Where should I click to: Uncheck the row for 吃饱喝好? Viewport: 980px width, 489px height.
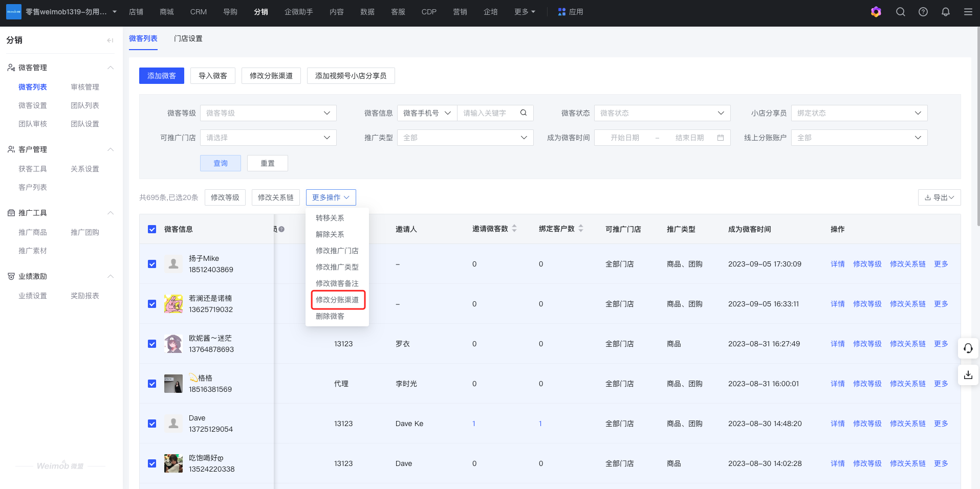pyautogui.click(x=152, y=463)
